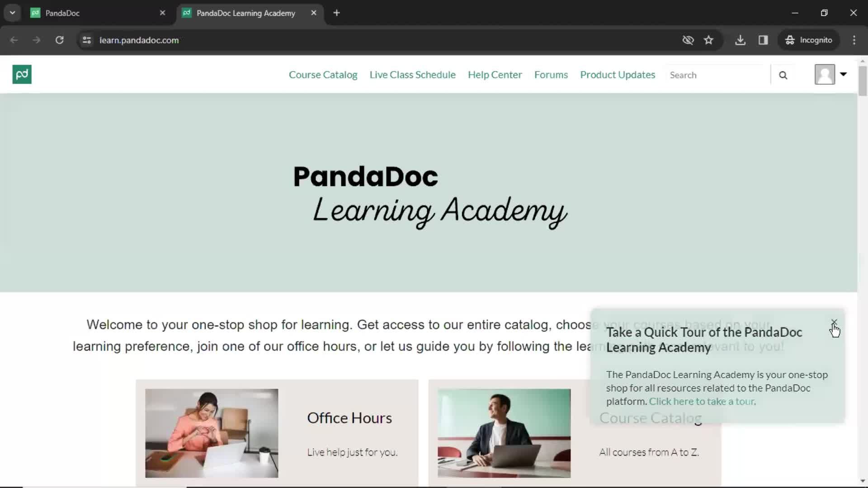Expand the user profile dropdown menu
Image resolution: width=868 pixels, height=488 pixels.
(843, 75)
